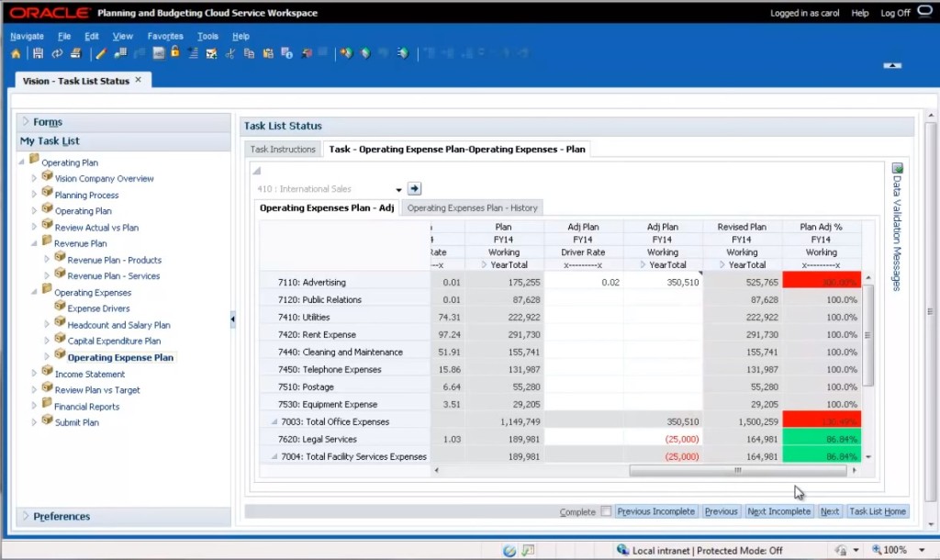Switch to the Task Instructions tab
The image size is (940, 560).
click(x=283, y=149)
